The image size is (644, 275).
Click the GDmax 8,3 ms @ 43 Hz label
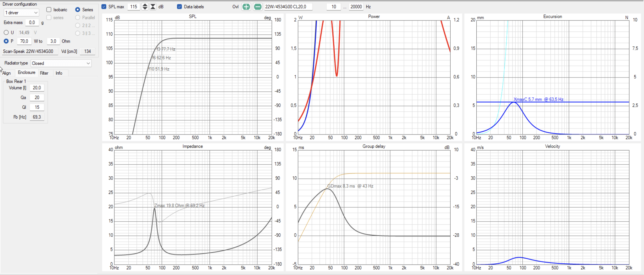pyautogui.click(x=350, y=186)
